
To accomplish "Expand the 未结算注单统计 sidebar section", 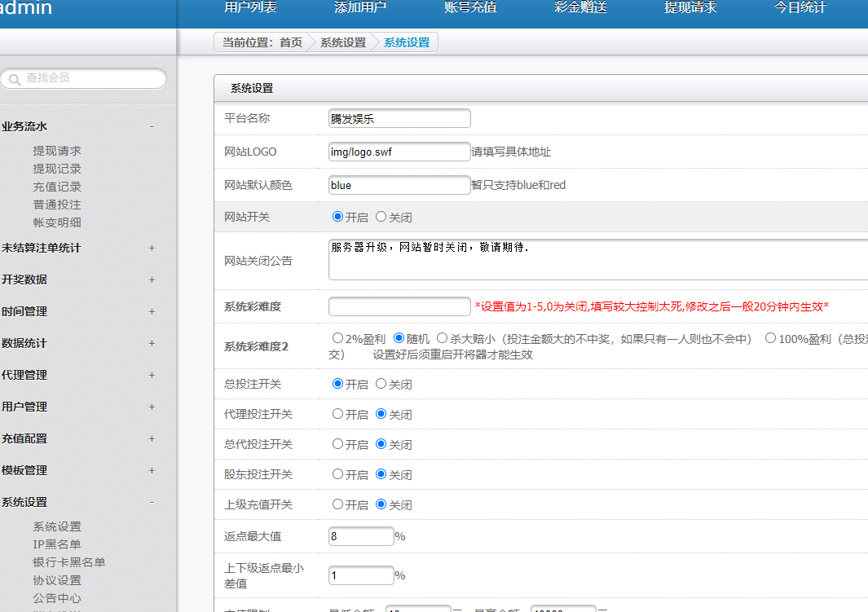I will point(151,249).
